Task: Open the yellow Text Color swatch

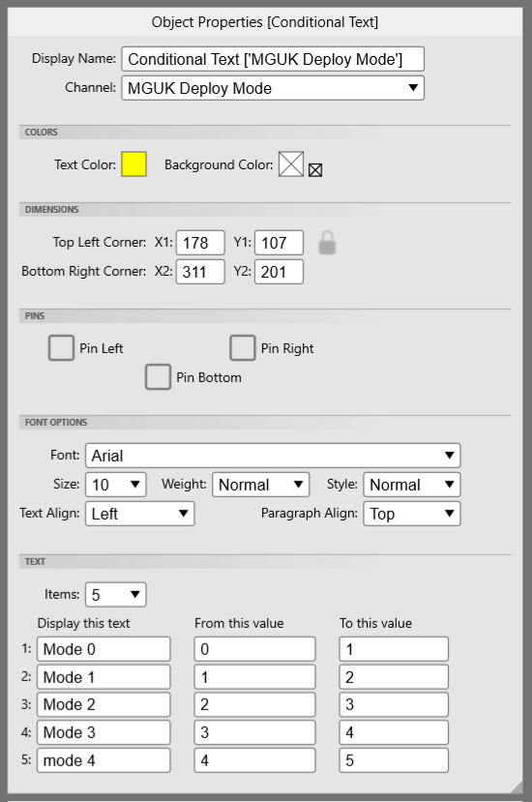Action: tap(134, 164)
